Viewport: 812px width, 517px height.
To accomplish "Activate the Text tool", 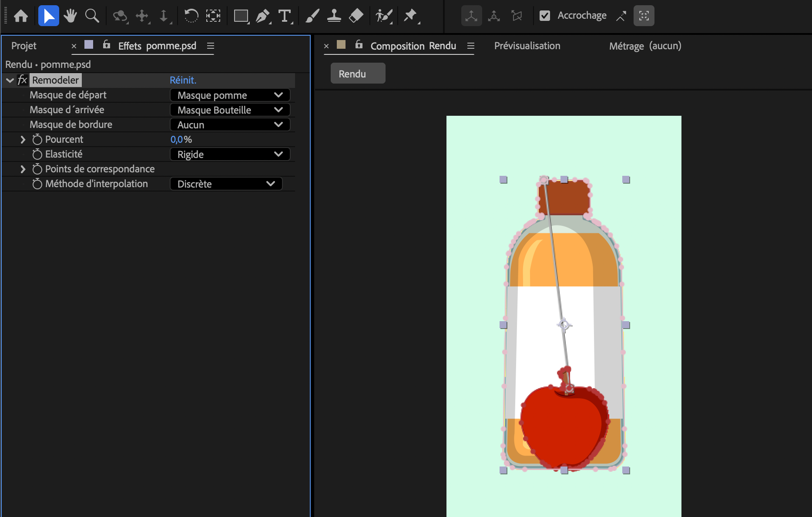I will (x=285, y=16).
